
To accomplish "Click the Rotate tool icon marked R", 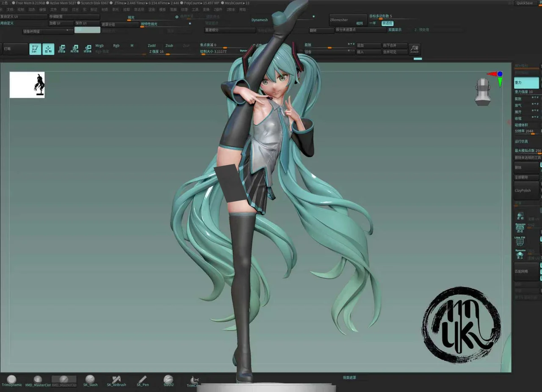I will (88, 49).
